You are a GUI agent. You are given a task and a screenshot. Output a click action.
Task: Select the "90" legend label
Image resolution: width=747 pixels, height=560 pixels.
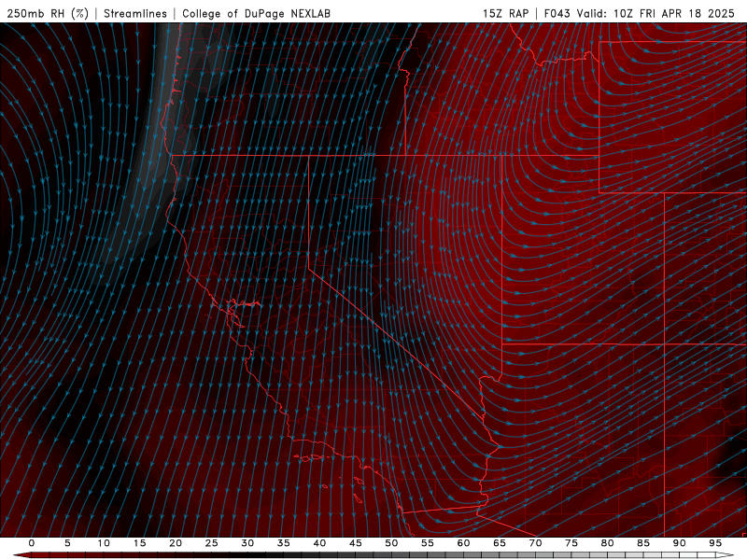[679, 543]
